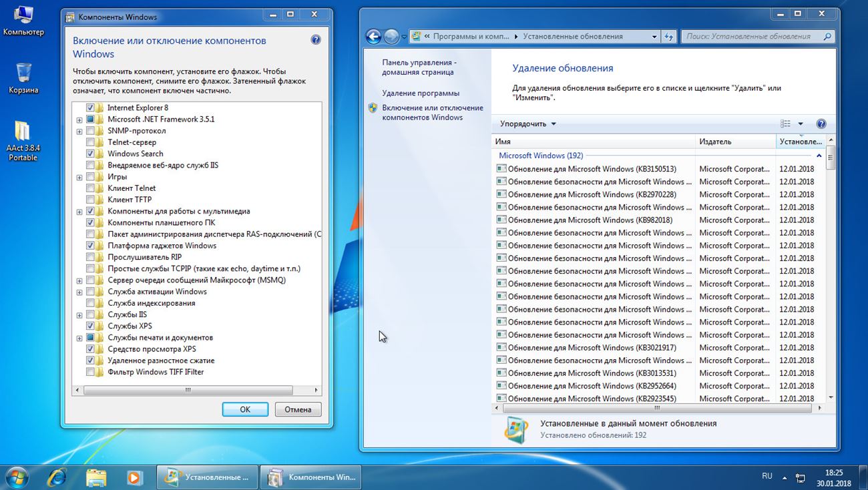Switch to Компоненты Windows taskbar button
The width and height of the screenshot is (868, 490).
[310, 477]
